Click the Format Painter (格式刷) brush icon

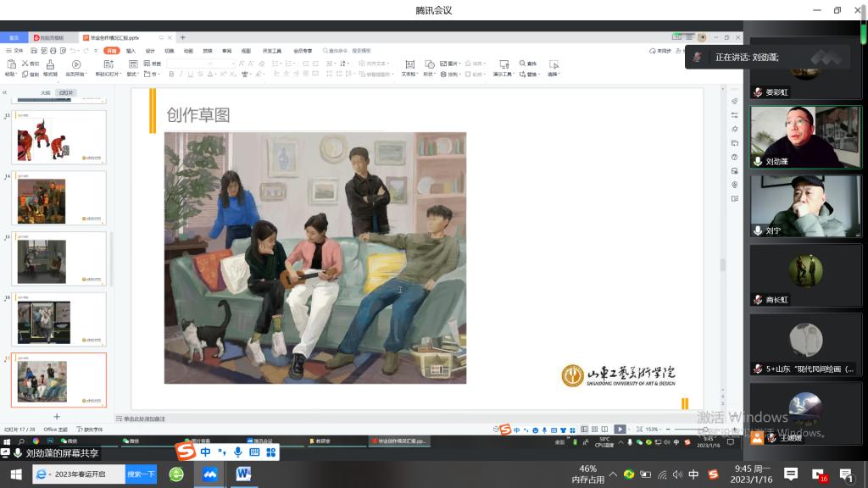[51, 64]
